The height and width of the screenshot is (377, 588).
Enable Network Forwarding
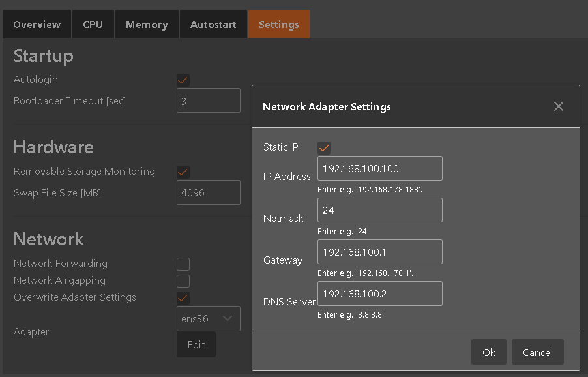tap(183, 264)
